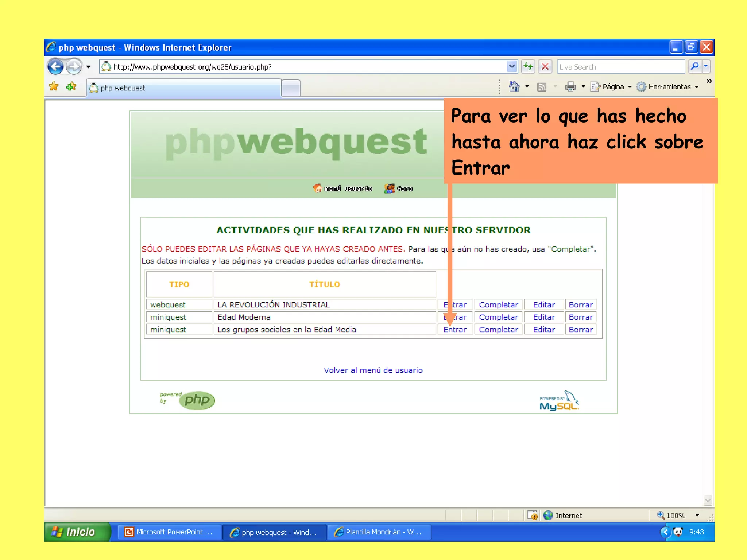Image resolution: width=747 pixels, height=560 pixels.
Task: Click Add to Favorites star-plus icon
Action: (71, 86)
